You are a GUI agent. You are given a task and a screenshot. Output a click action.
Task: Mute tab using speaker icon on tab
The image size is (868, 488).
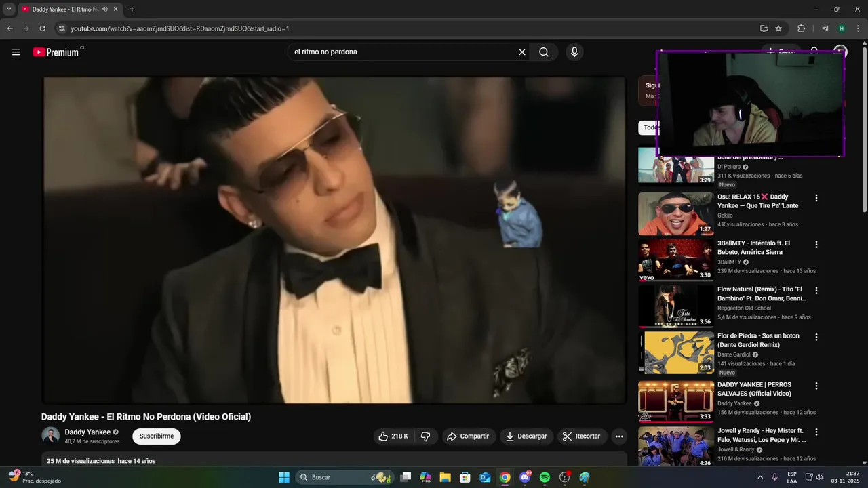coord(104,9)
